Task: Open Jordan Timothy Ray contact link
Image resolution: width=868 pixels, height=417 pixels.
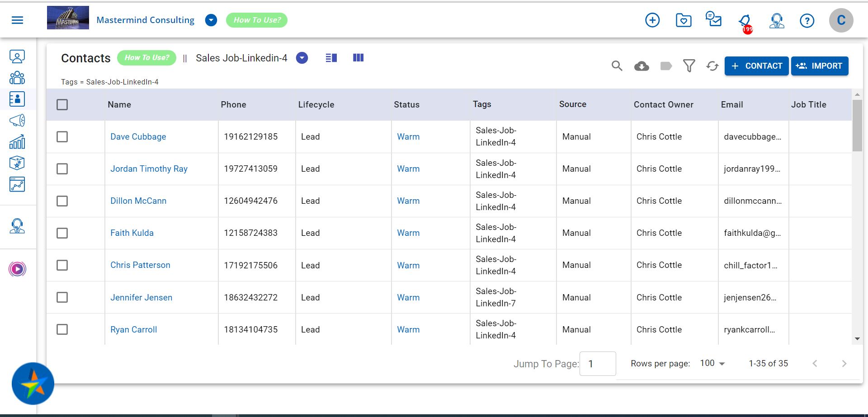Action: point(149,169)
